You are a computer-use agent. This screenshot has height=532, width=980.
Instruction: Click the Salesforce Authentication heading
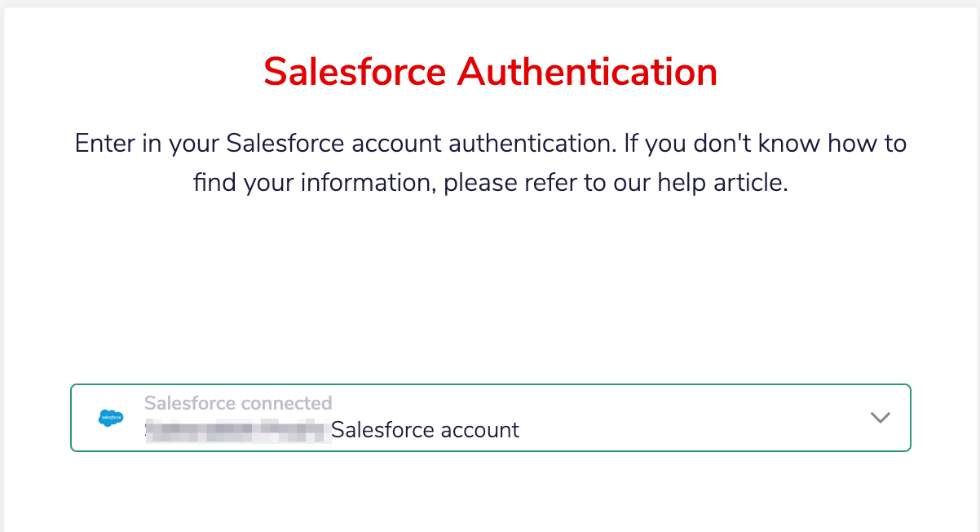tap(490, 72)
